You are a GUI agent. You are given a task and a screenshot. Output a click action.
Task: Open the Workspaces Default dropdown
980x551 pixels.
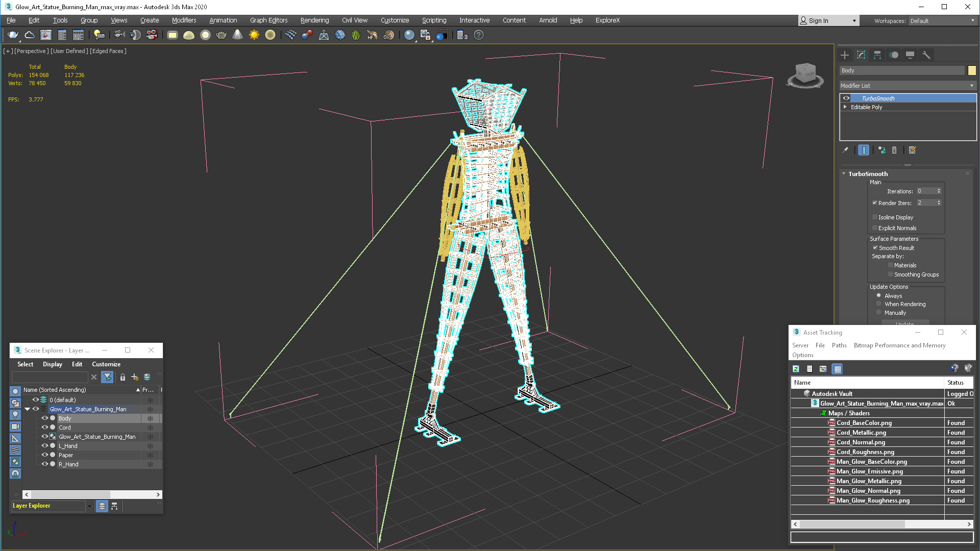[942, 21]
